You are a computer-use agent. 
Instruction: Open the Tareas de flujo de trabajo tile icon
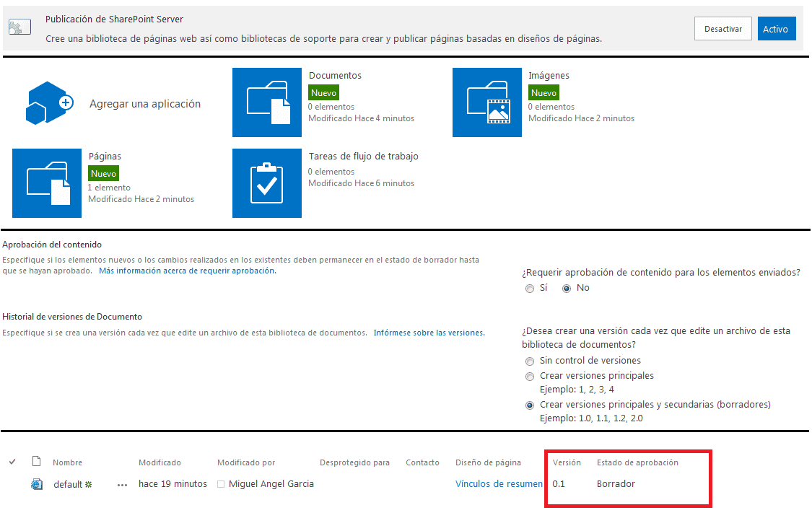click(x=266, y=183)
